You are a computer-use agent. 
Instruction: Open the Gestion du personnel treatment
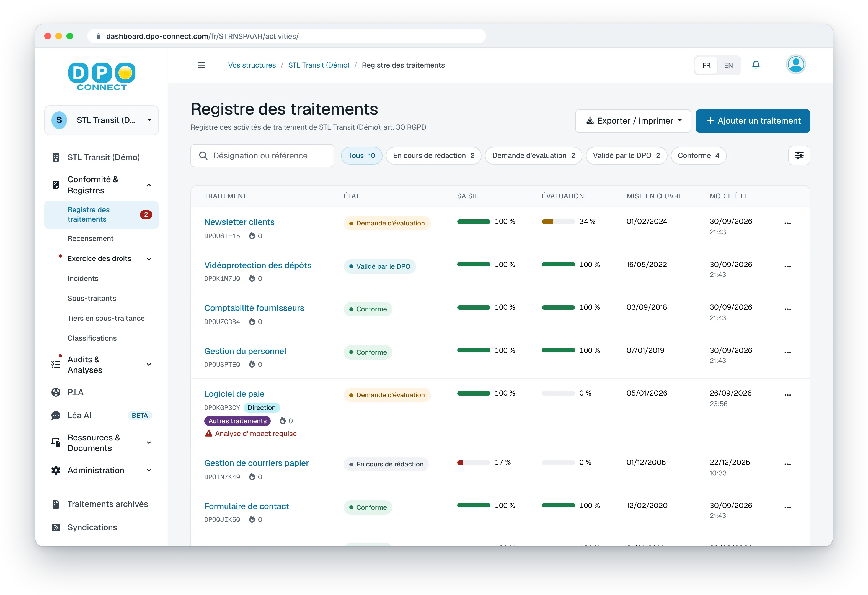pyautogui.click(x=245, y=351)
